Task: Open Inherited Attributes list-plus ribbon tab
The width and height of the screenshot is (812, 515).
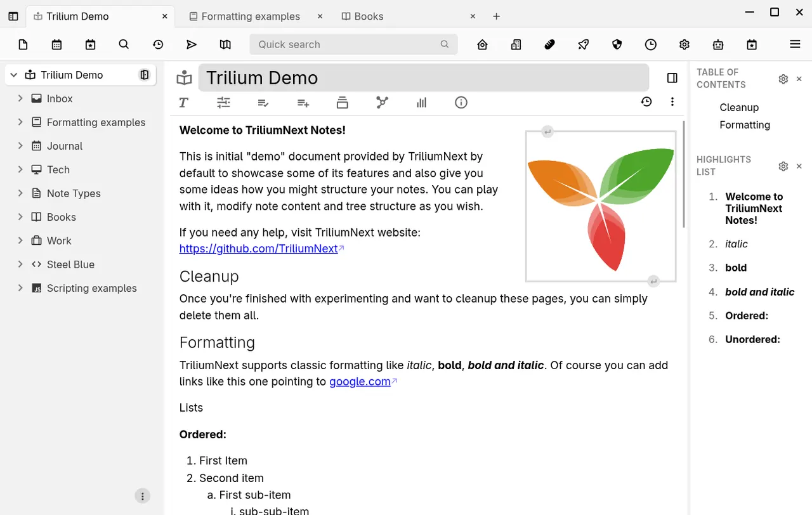Action: 303,102
